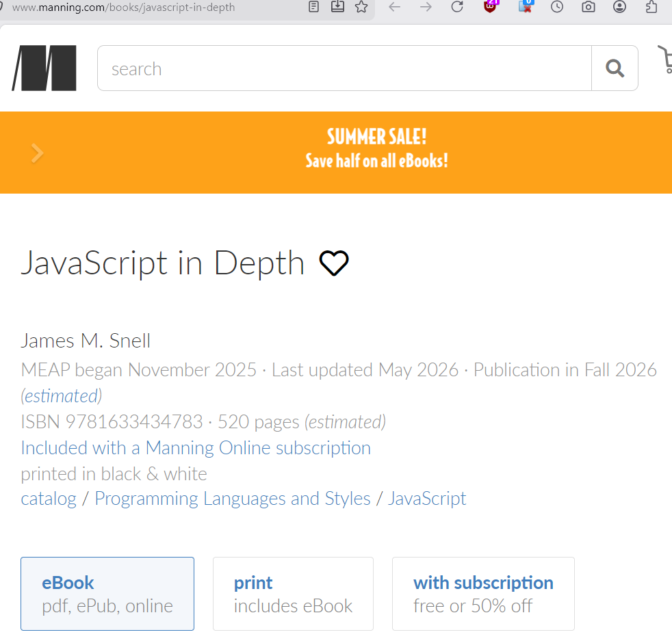Click the author name James M. Snell
The height and width of the screenshot is (641, 672).
click(x=86, y=341)
